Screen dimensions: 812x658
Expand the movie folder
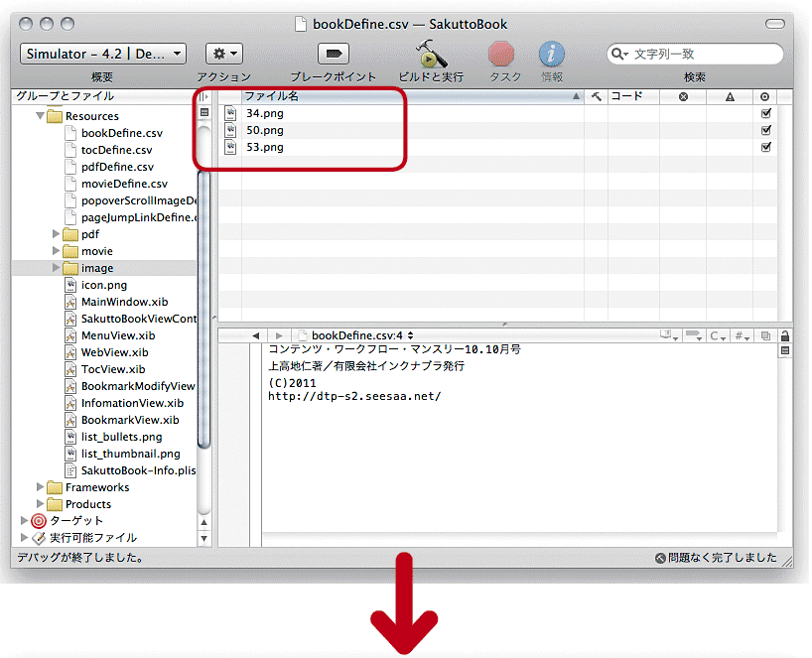tap(56, 251)
